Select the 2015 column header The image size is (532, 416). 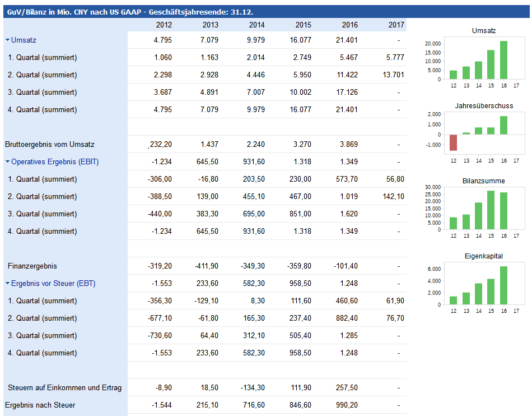[x=303, y=25]
